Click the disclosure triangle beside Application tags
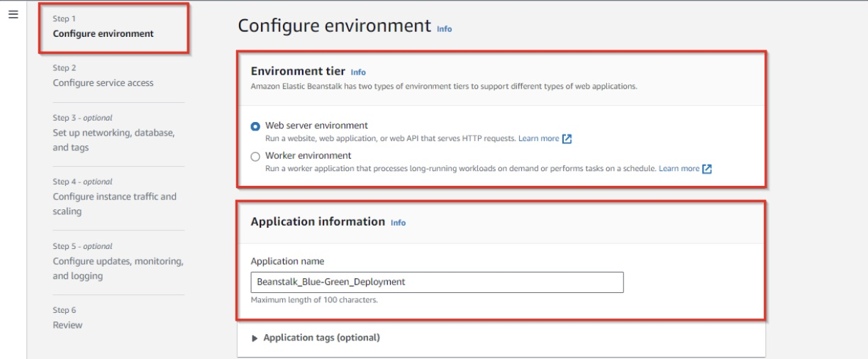This screenshot has height=359, width=868. (x=256, y=338)
